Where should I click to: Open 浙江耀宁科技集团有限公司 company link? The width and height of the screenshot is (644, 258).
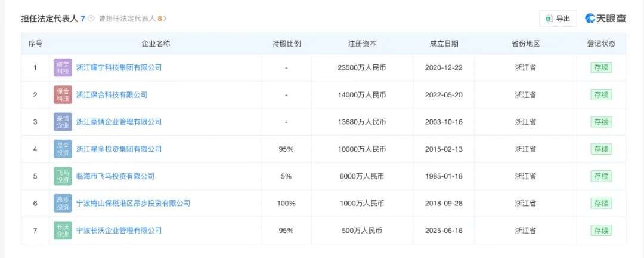pyautogui.click(x=119, y=67)
